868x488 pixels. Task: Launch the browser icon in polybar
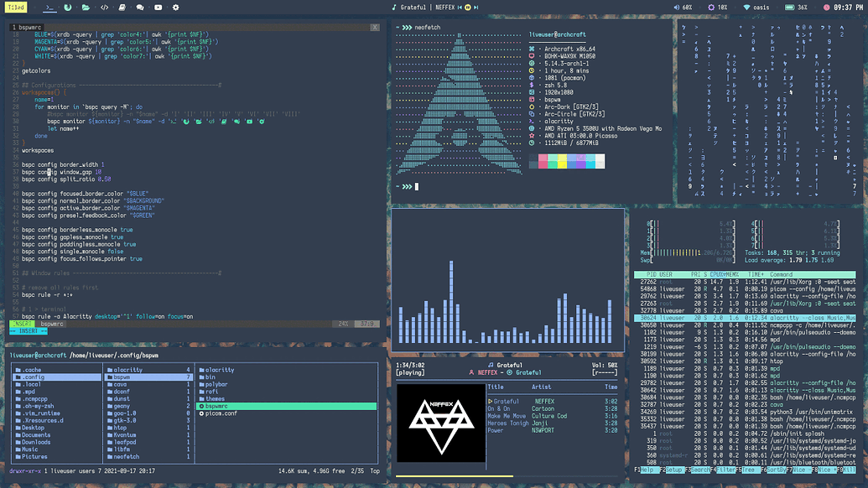68,8
